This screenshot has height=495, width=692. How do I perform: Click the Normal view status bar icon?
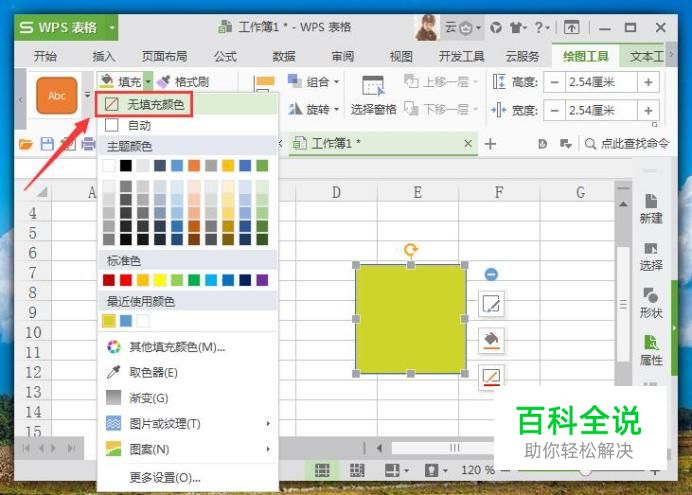pos(322,470)
